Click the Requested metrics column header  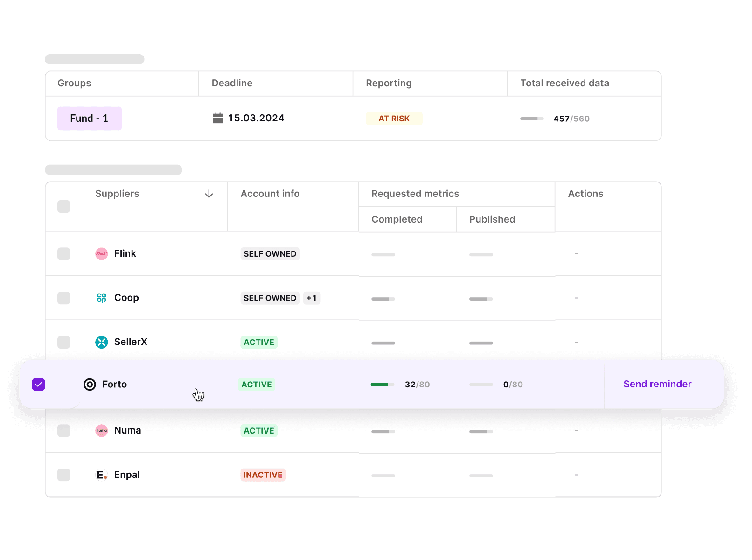(415, 194)
